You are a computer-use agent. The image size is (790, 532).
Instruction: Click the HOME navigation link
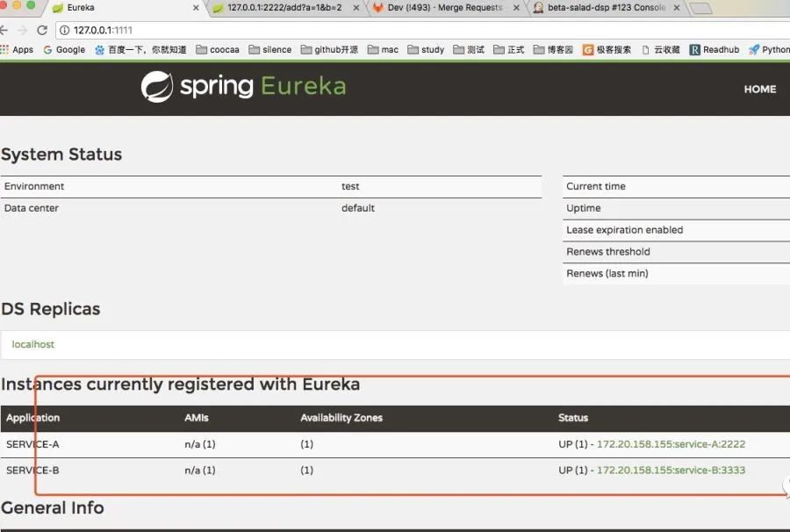760,90
